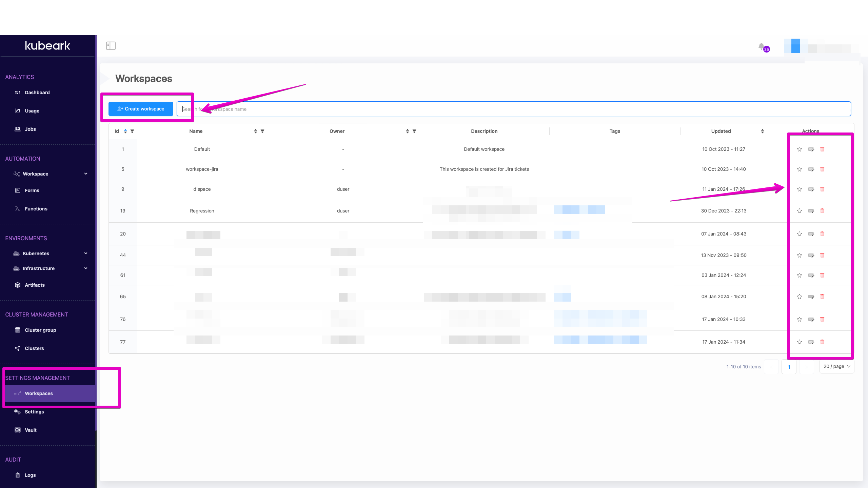Select page 1 in the pagination
This screenshot has height=488, width=868.
(x=789, y=366)
